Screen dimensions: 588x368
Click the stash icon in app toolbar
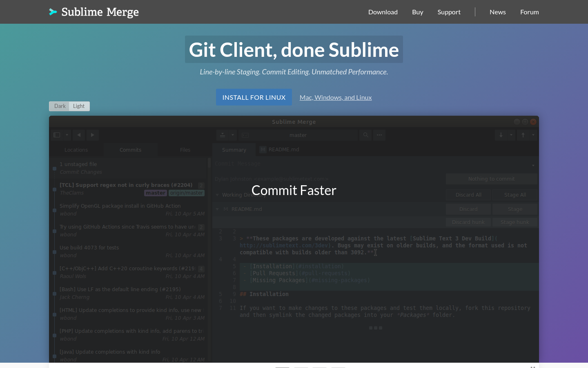[223, 135]
